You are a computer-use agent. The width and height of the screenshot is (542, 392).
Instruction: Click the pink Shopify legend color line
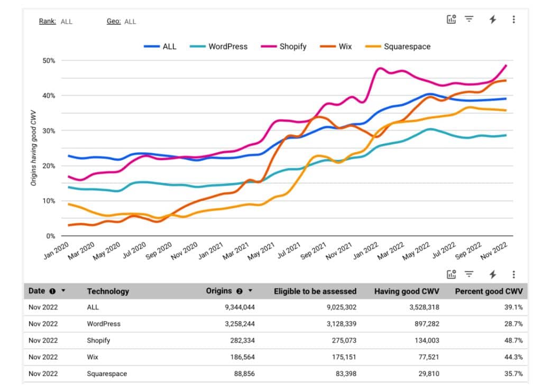click(269, 46)
